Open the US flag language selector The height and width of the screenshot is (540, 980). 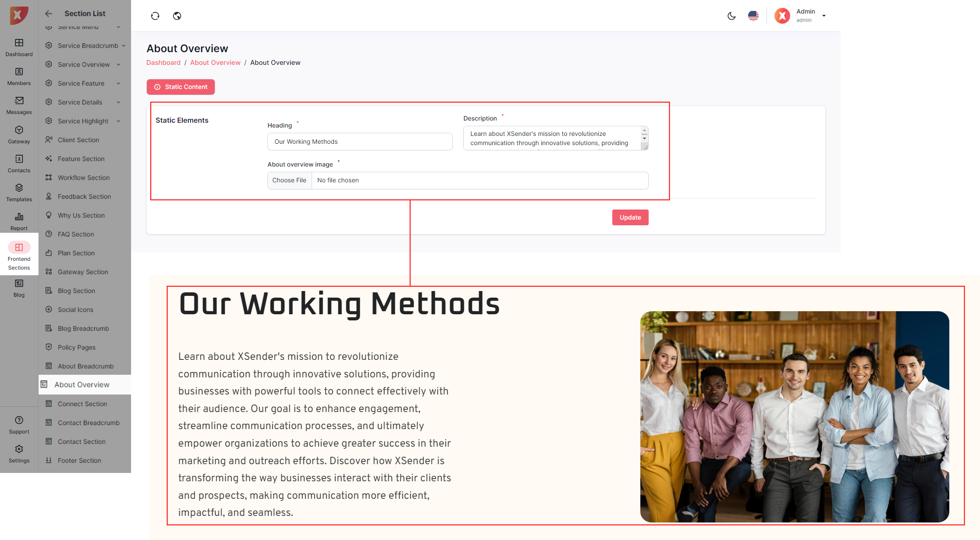tap(753, 16)
